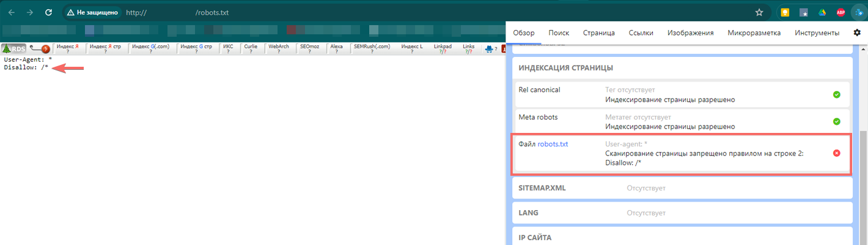Viewport: 868px width, 245px height.
Task: Click 'Сканирование страницы запрещено правилом' message
Action: coord(704,154)
